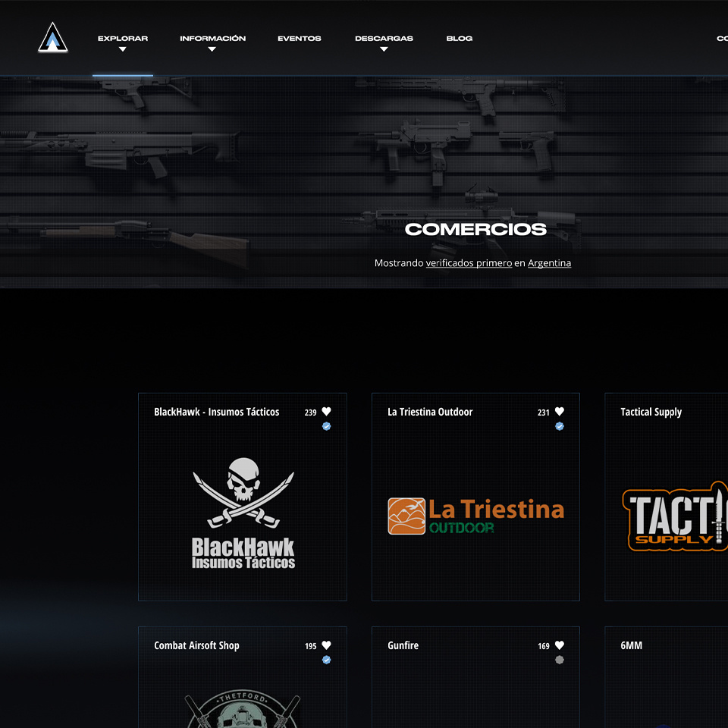Screen dimensions: 728x728
Task: Change the 'verificados primero' sort filter
Action: tap(469, 263)
